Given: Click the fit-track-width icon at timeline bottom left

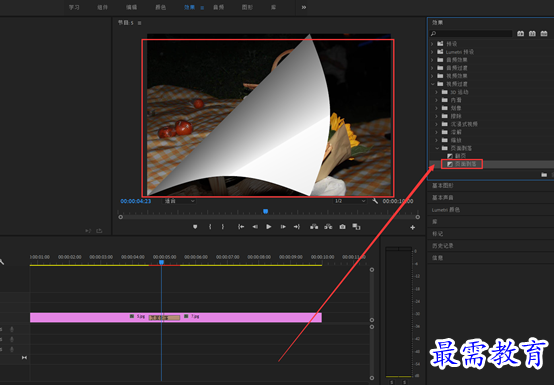Looking at the screenshot, I should 24,357.
